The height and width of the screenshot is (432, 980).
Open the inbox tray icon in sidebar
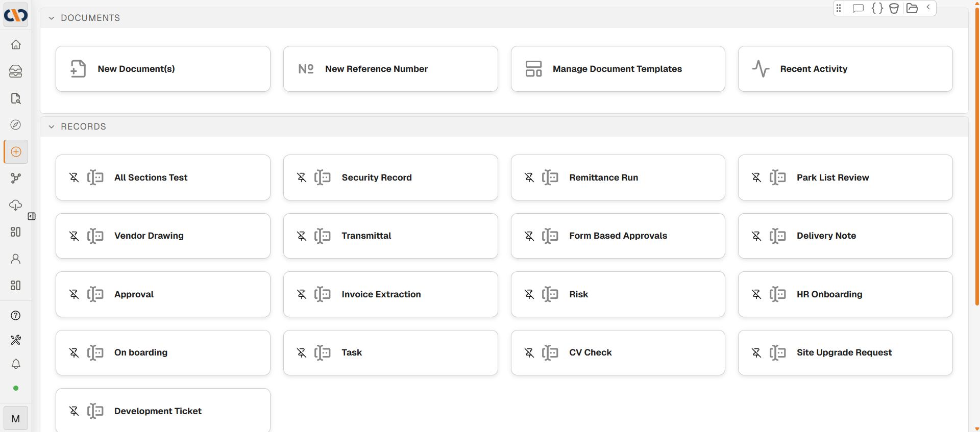tap(16, 71)
